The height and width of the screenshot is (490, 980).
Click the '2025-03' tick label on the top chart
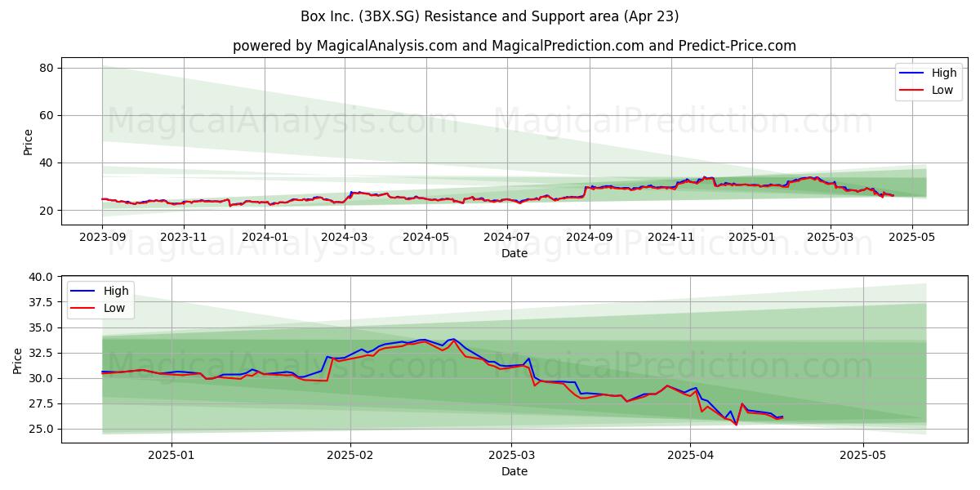[831, 237]
